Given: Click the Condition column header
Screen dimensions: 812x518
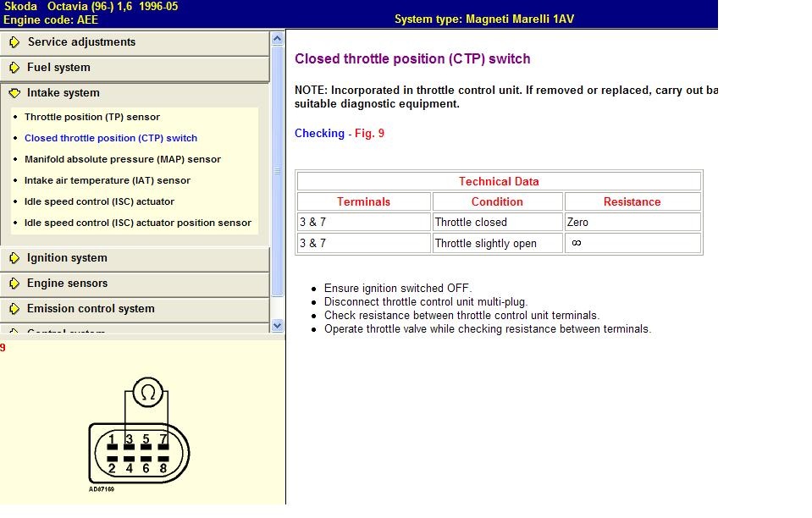Looking at the screenshot, I should point(497,201).
